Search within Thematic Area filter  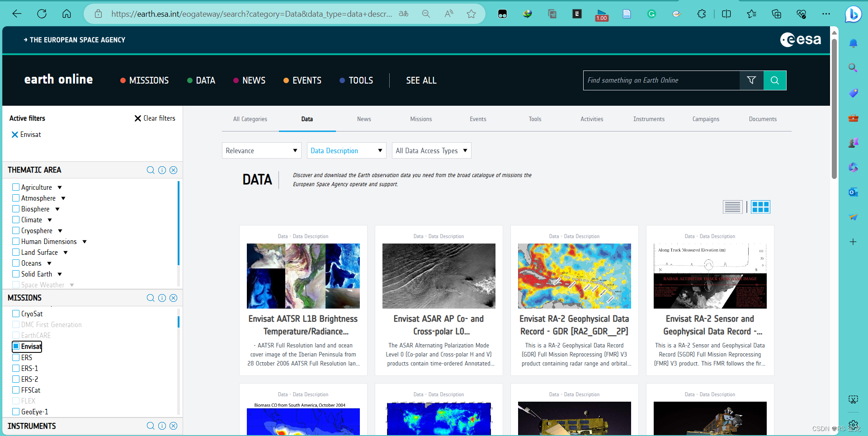[151, 170]
